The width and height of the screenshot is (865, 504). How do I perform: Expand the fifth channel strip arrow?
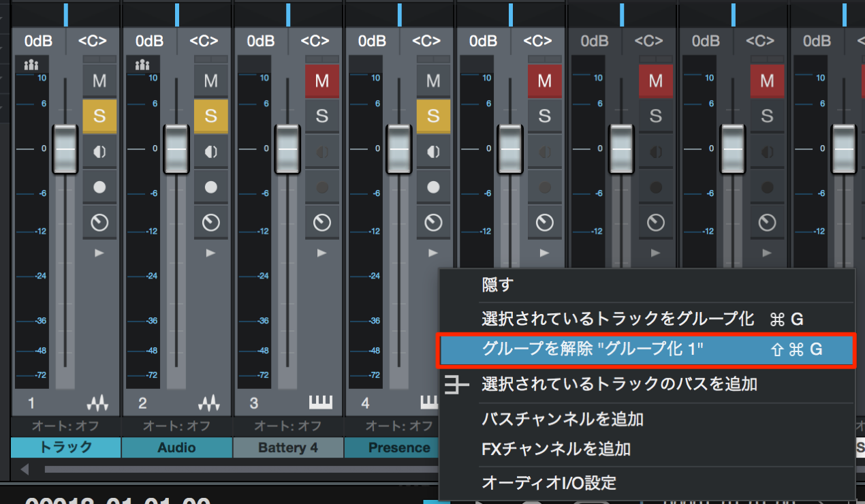(544, 253)
